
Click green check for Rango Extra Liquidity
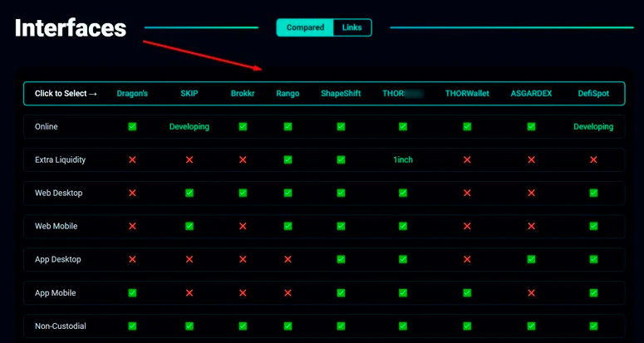[288, 160]
